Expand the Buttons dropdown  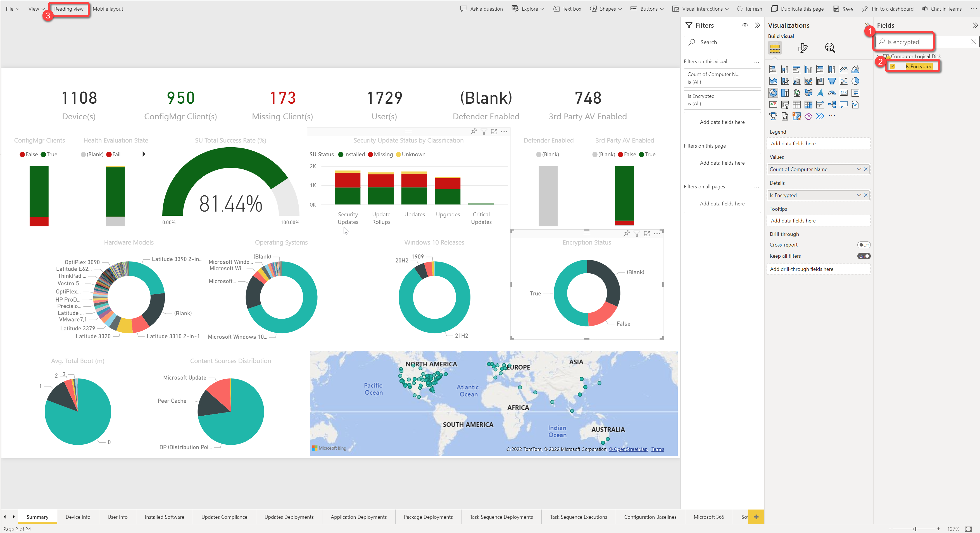click(647, 9)
